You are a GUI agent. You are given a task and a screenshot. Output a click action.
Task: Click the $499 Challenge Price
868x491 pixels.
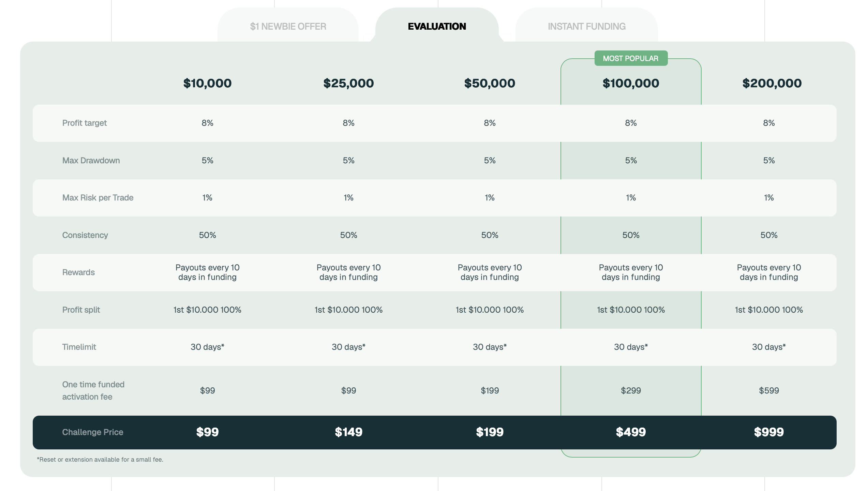point(631,432)
